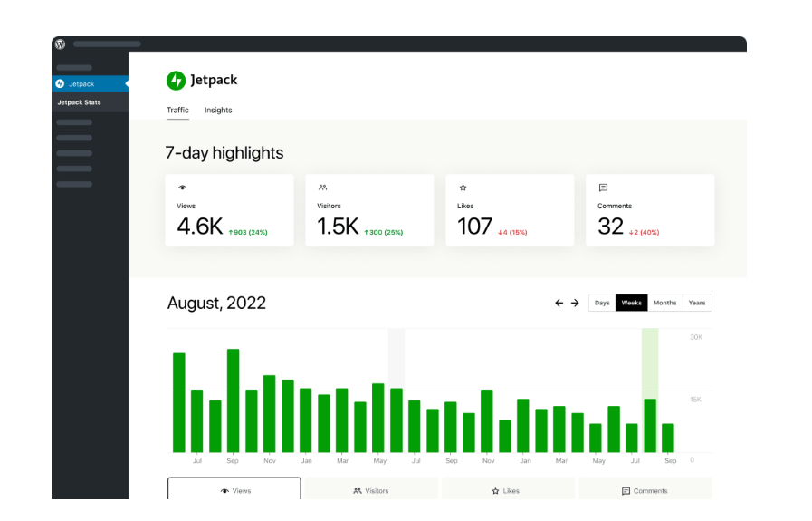The image size is (812, 521).
Task: Click the '↓4 (15%)' likes change text
Action: pyautogui.click(x=512, y=232)
